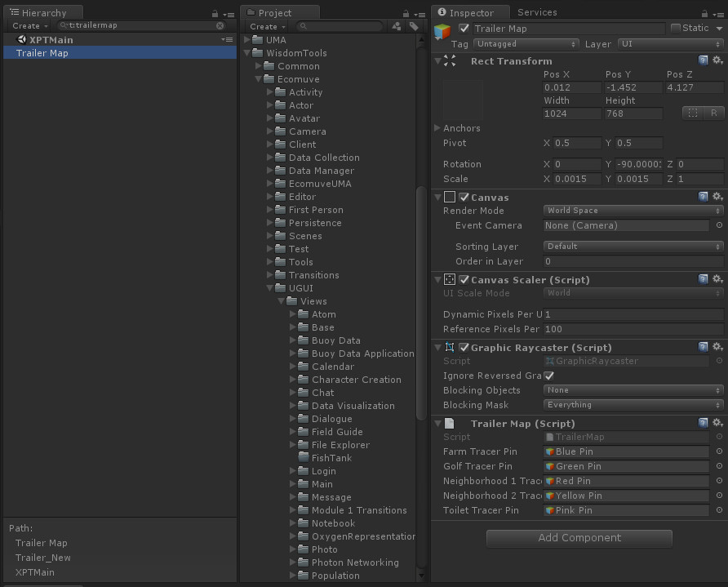Open the Inspector panel options menu
The height and width of the screenshot is (587, 728).
pos(718,15)
